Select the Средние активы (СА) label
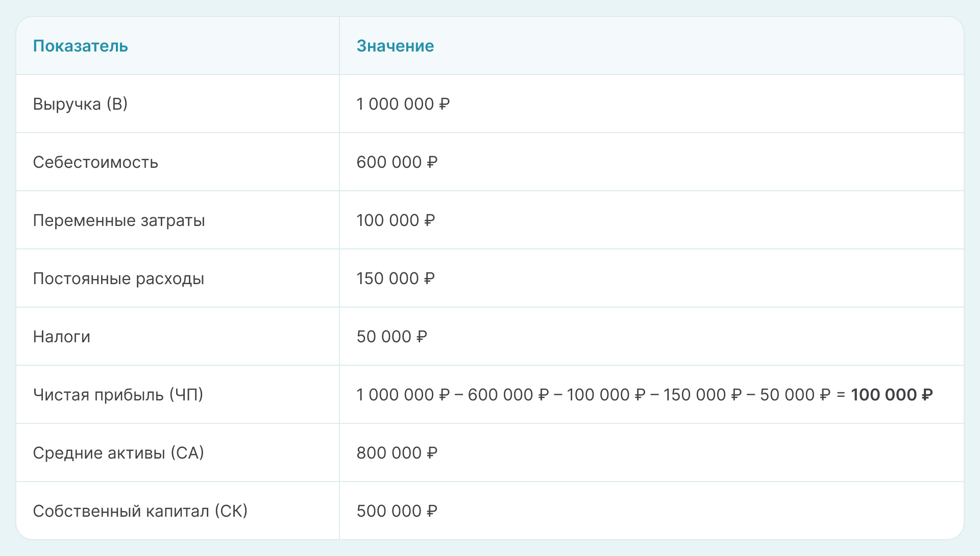Screen dimensions: 980x556 pyautogui.click(x=118, y=453)
